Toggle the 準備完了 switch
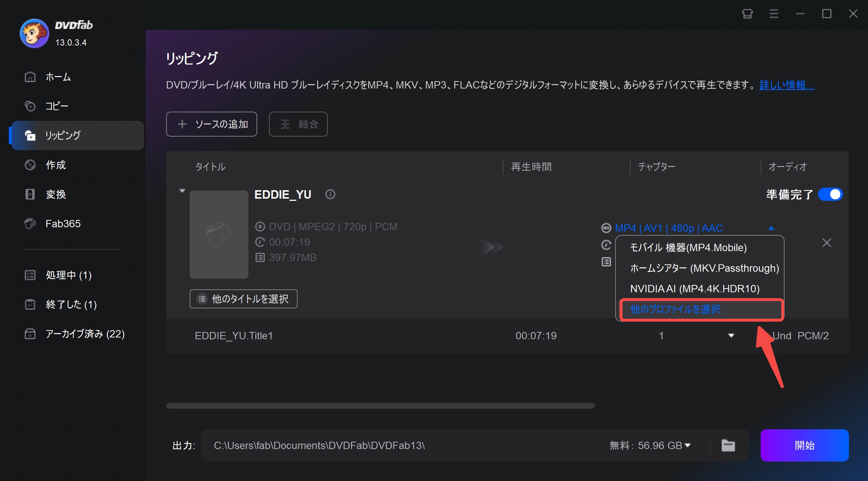This screenshot has width=868, height=481. point(831,194)
